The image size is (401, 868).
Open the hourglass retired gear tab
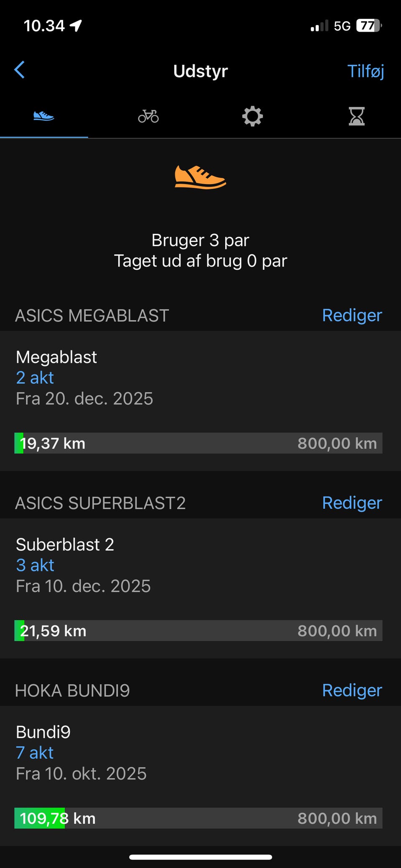pos(357,116)
